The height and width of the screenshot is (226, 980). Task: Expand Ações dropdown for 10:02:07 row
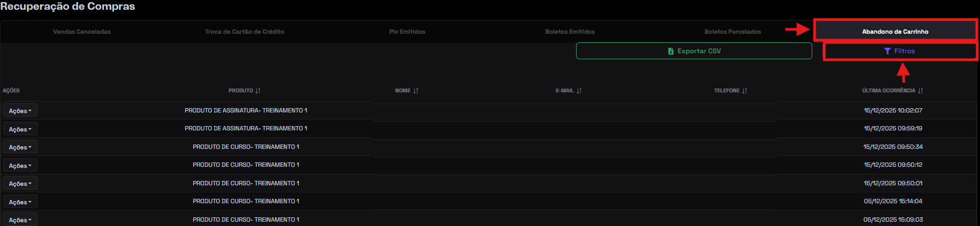(x=20, y=111)
